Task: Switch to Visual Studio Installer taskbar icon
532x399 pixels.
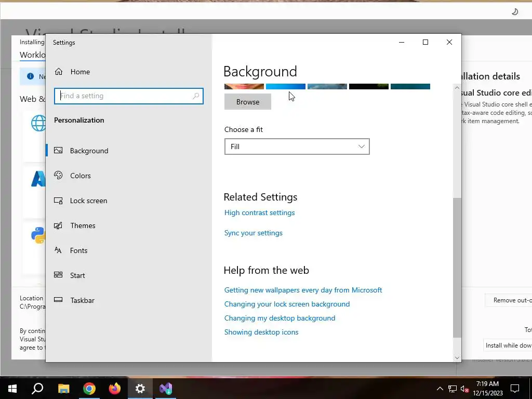Action: tap(166, 388)
